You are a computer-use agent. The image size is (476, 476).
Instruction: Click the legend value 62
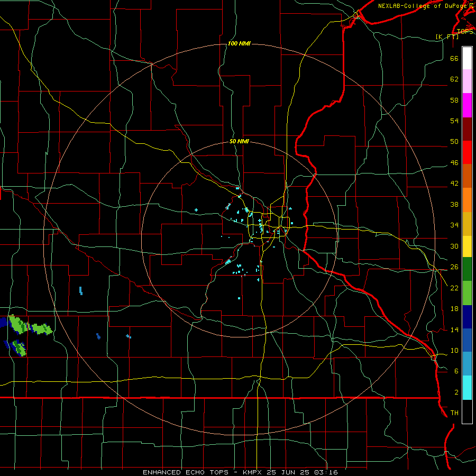click(454, 79)
